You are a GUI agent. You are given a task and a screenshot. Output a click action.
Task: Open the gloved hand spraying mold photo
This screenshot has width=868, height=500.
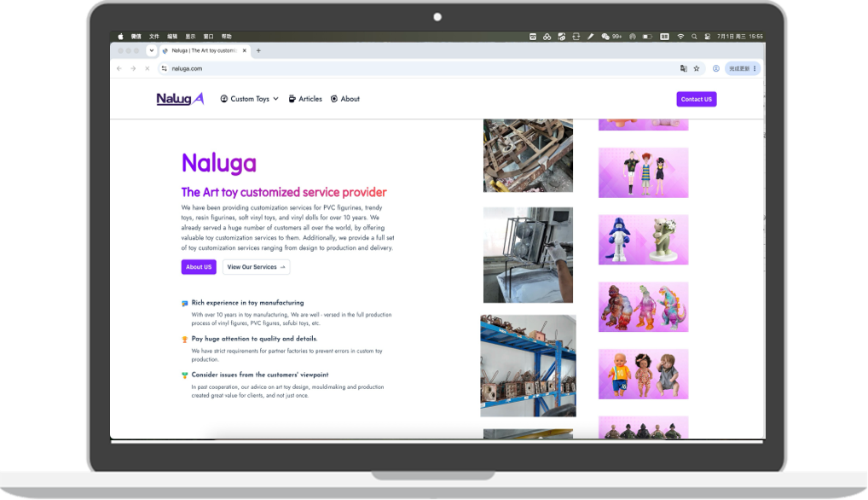click(x=528, y=255)
